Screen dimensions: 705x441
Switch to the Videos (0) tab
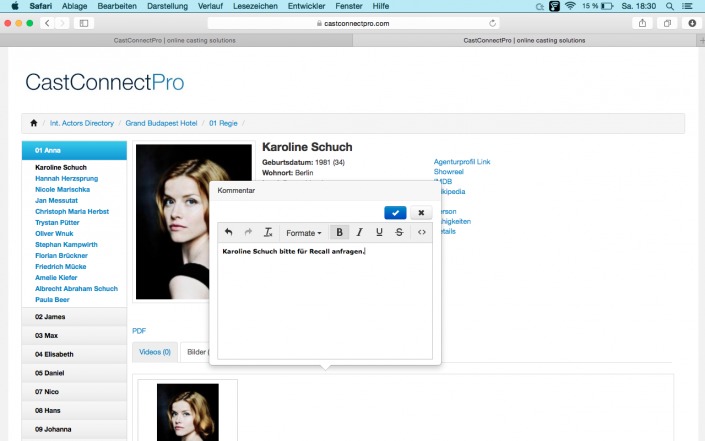point(155,352)
